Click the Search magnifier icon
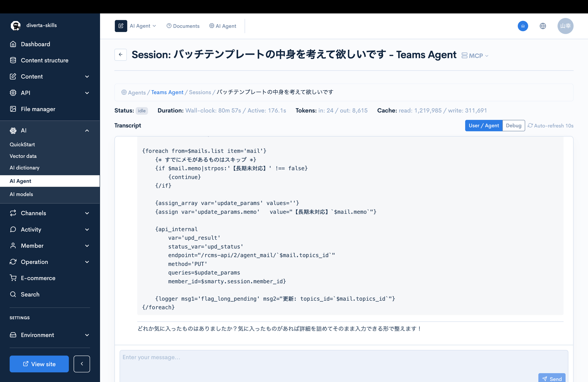 tap(13, 294)
